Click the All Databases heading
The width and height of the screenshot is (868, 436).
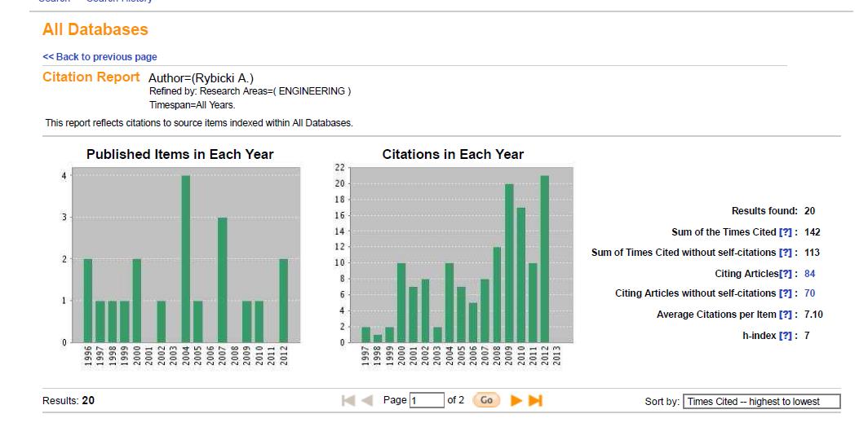coord(95,29)
